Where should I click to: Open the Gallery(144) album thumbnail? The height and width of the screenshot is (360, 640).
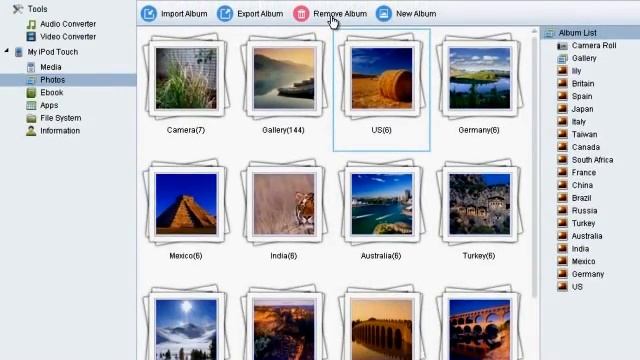[284, 78]
